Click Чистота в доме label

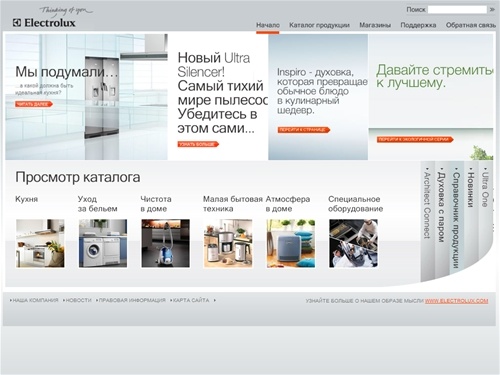tap(156, 204)
